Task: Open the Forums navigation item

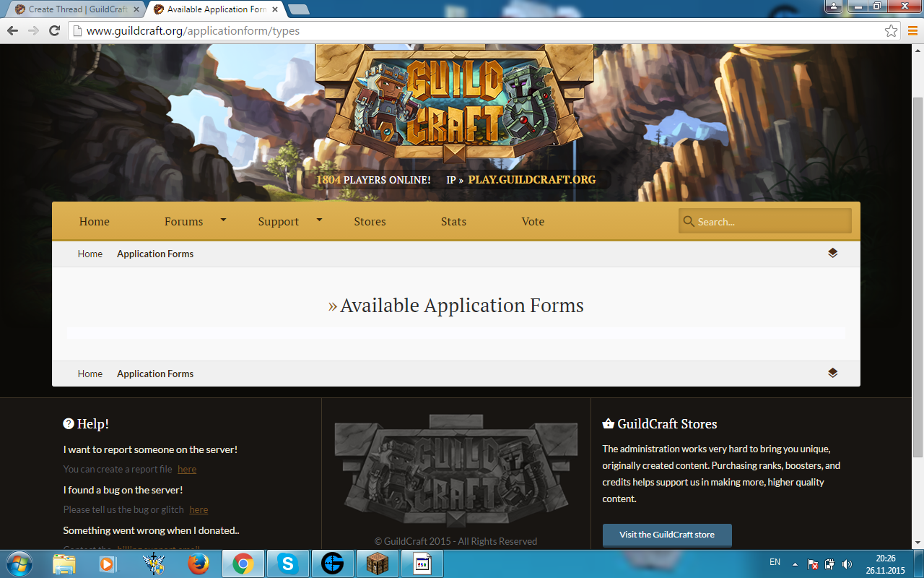Action: click(183, 221)
